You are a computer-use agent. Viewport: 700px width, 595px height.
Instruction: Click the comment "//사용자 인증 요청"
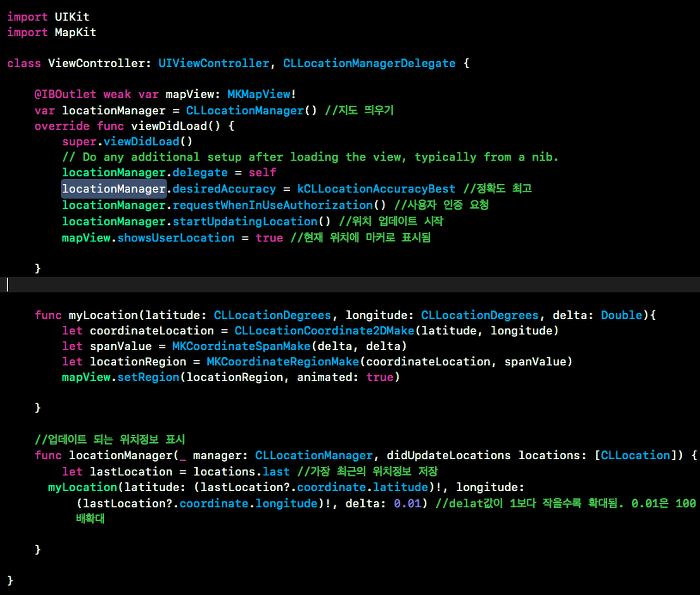(442, 205)
